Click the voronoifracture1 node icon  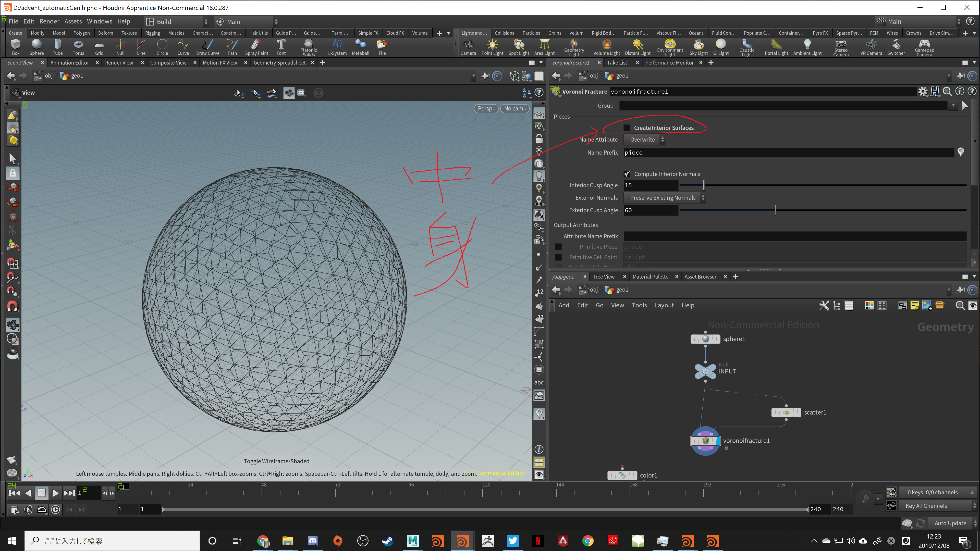tap(705, 441)
